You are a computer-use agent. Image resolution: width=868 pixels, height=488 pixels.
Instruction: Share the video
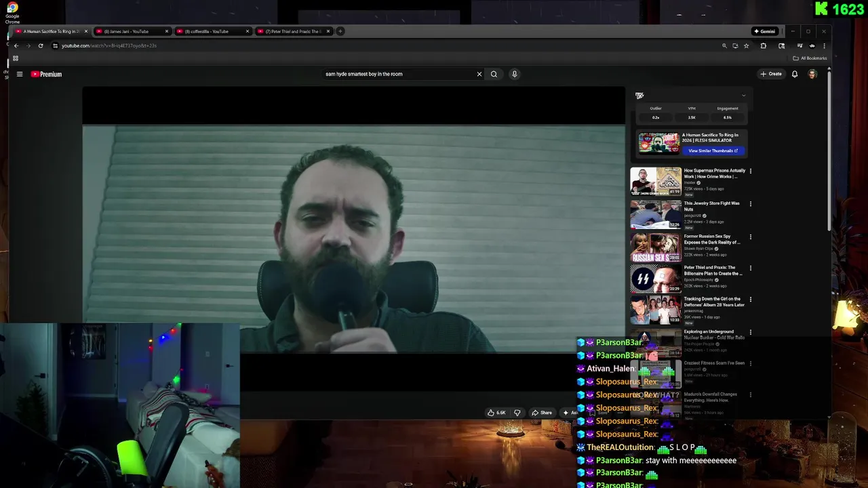click(542, 412)
